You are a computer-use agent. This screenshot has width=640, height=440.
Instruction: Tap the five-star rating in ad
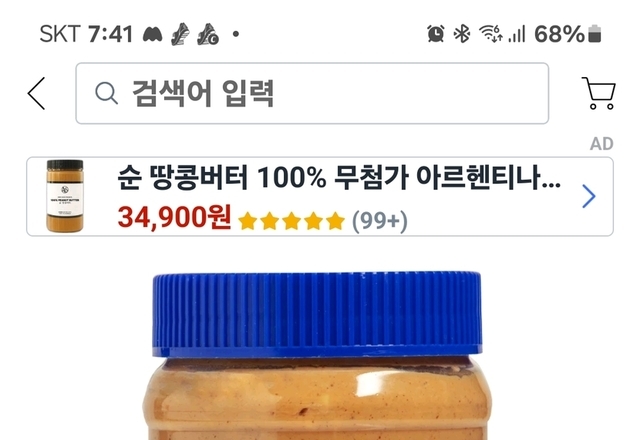click(291, 221)
